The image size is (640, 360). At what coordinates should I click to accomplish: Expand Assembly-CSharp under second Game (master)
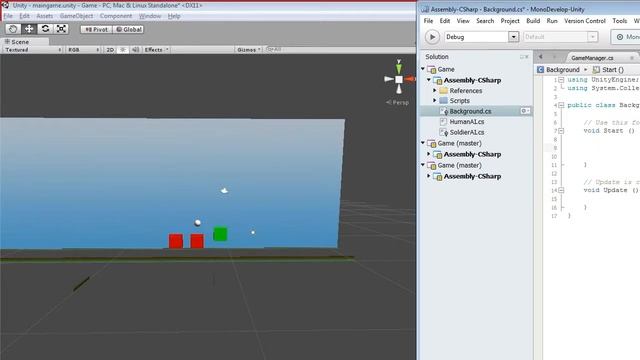429,176
